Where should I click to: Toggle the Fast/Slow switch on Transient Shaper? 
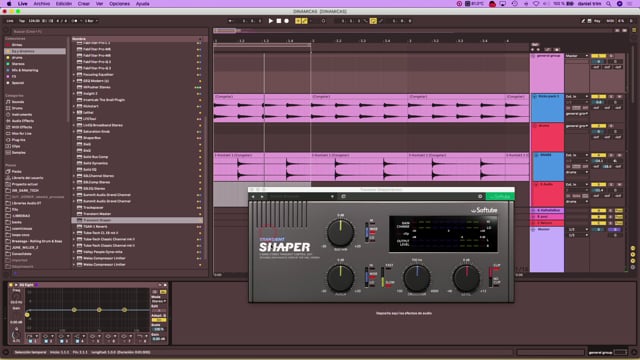coord(383,277)
